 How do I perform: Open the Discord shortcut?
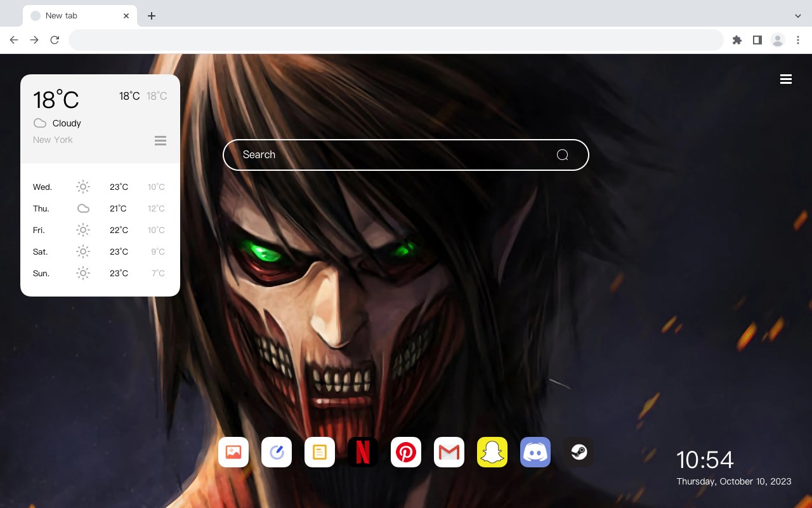point(535,452)
